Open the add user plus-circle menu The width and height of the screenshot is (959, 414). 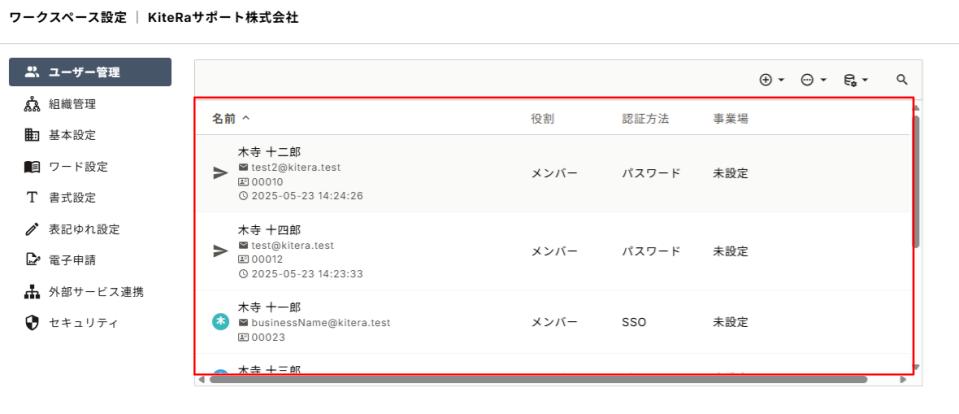(771, 79)
